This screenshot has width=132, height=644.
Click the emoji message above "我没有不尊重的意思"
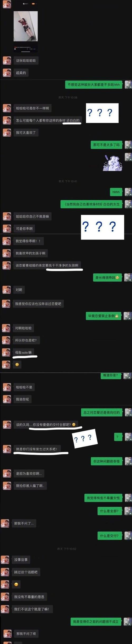pos(16,584)
